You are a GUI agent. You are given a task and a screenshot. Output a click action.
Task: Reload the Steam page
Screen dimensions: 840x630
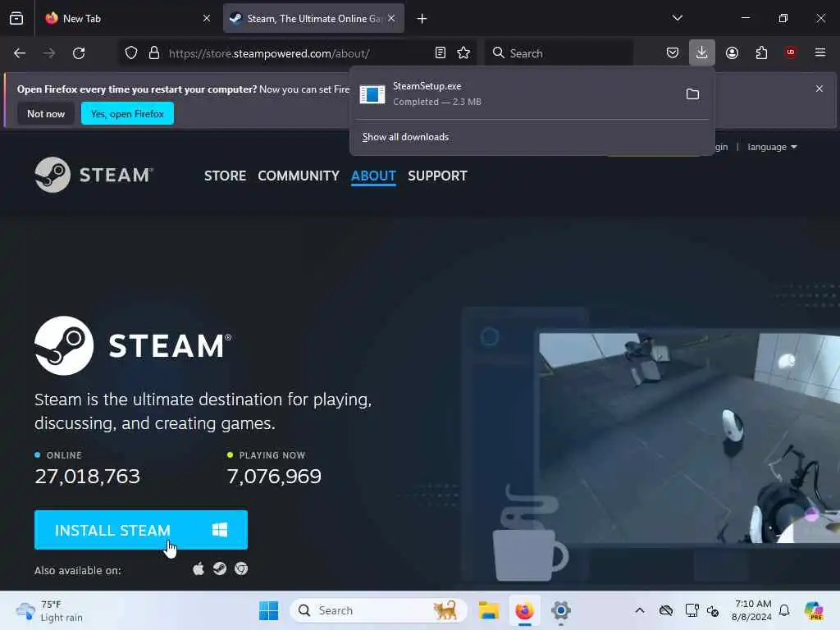79,53
